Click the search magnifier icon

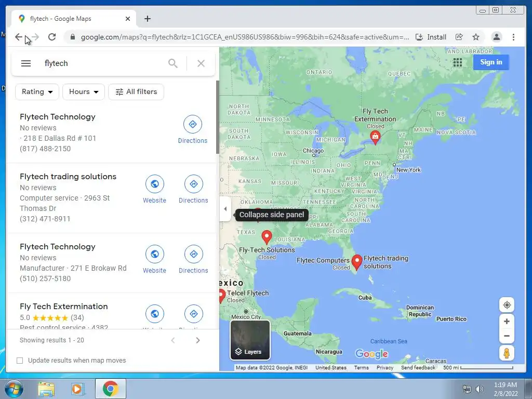(x=172, y=63)
